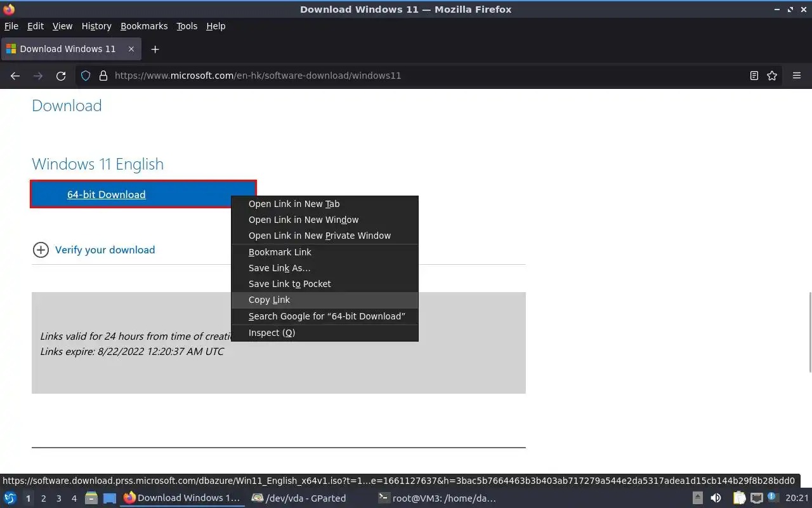Click the Download heading
Screen dimensions: 812x508
click(67, 105)
